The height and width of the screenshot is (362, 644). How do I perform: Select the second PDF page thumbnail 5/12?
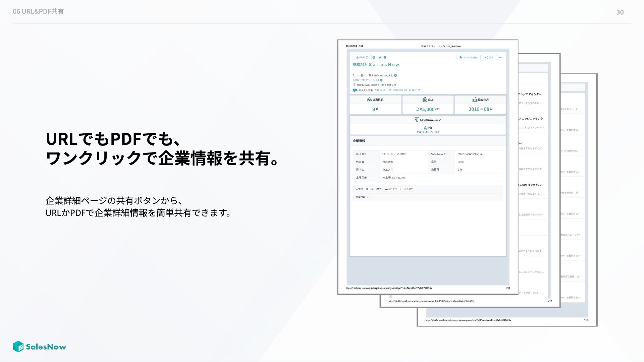point(539,180)
